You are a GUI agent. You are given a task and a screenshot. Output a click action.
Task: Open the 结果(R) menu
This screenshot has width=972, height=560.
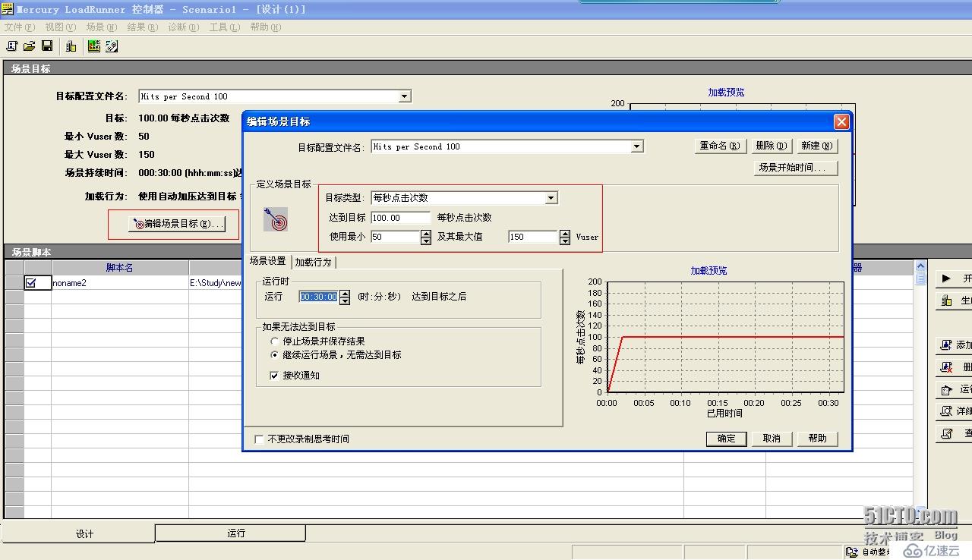click(x=142, y=27)
